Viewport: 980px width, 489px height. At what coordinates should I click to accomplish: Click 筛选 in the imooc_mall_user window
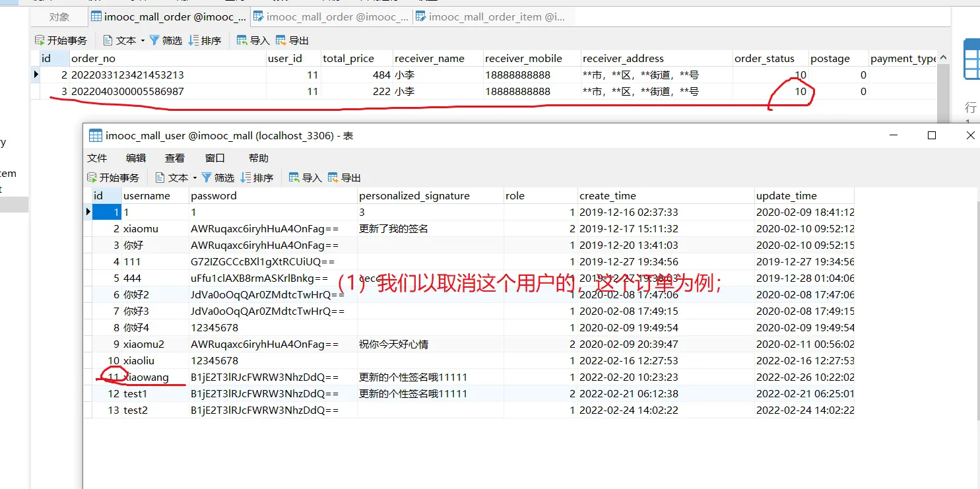click(x=218, y=178)
